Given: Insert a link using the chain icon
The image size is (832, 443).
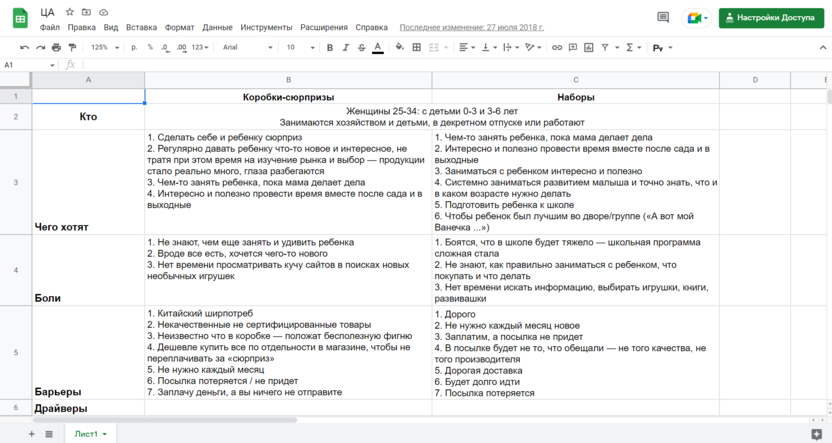Looking at the screenshot, I should [557, 47].
